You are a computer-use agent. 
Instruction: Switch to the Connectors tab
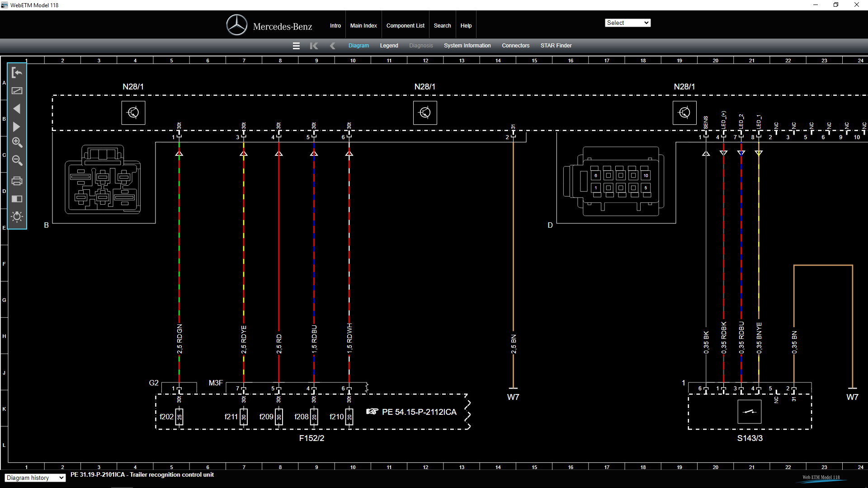tap(515, 46)
